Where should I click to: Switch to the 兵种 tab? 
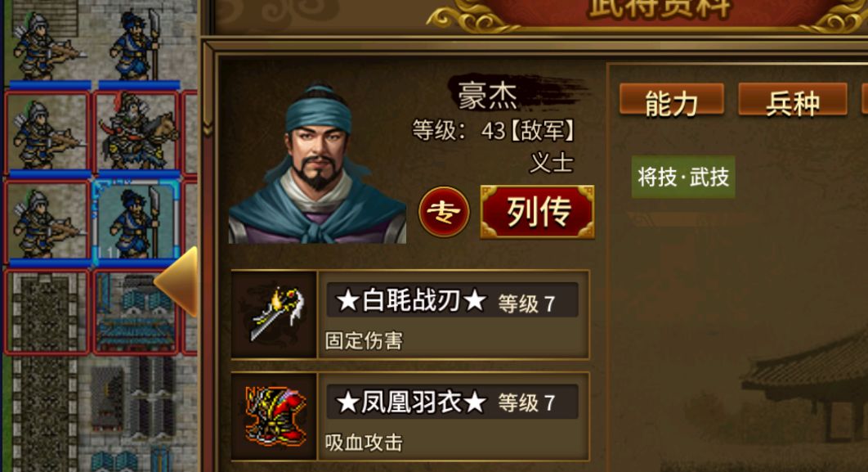tap(793, 102)
